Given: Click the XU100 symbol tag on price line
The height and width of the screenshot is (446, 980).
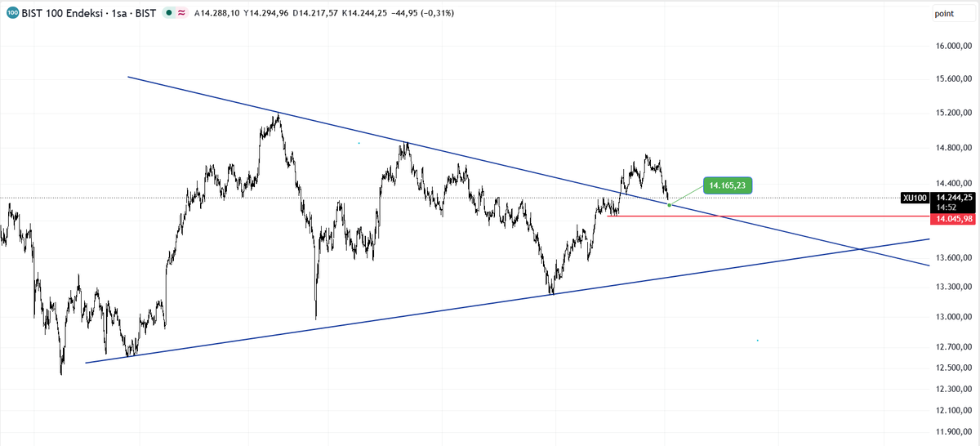Looking at the screenshot, I should 915,198.
